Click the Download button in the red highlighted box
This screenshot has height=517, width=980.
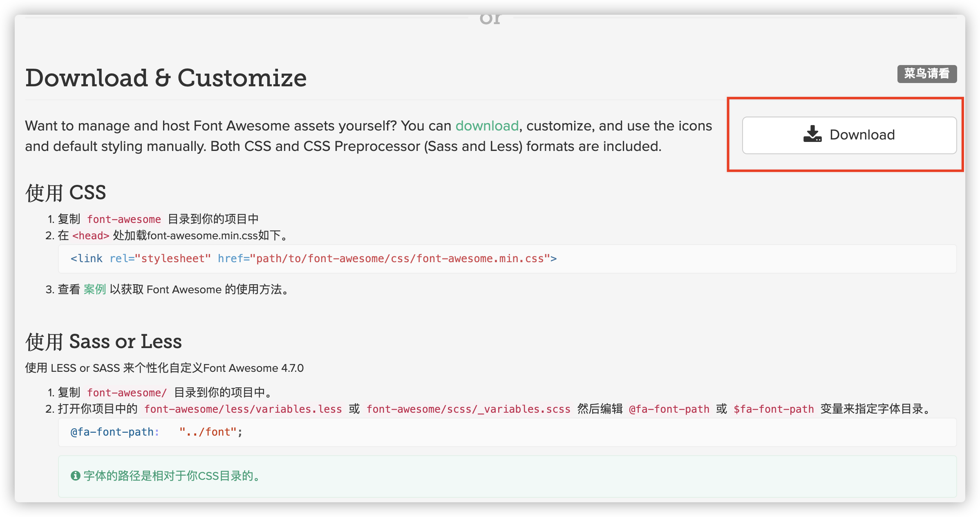(x=849, y=135)
